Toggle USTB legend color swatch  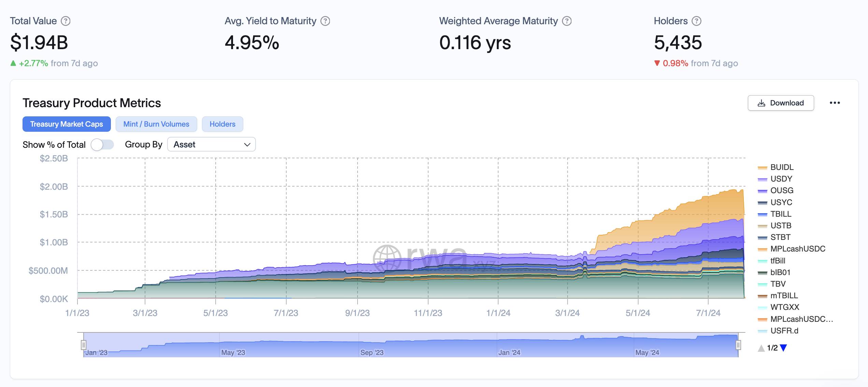click(x=762, y=226)
